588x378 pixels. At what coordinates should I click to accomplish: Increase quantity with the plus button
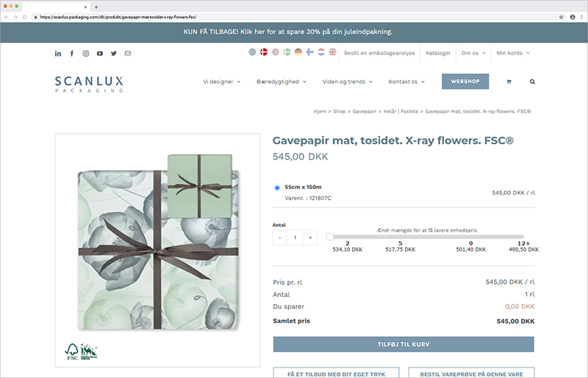coord(310,238)
